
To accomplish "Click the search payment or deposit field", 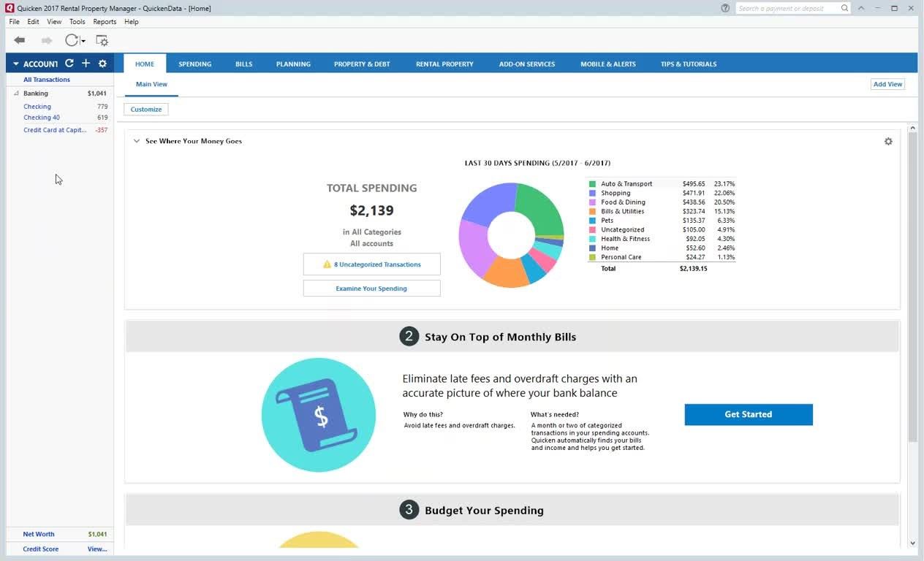I will pos(786,8).
